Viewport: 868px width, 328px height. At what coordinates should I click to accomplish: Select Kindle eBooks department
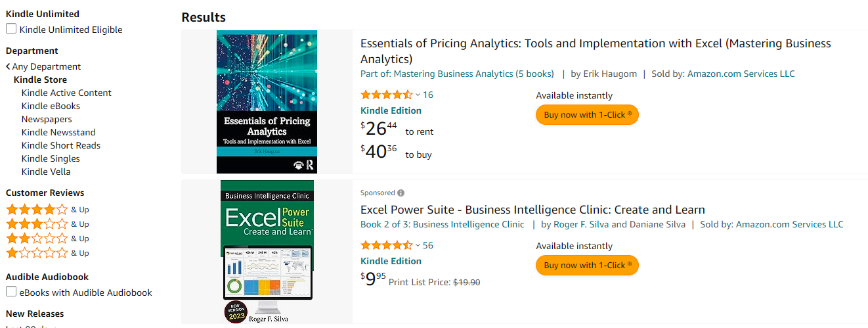point(51,106)
